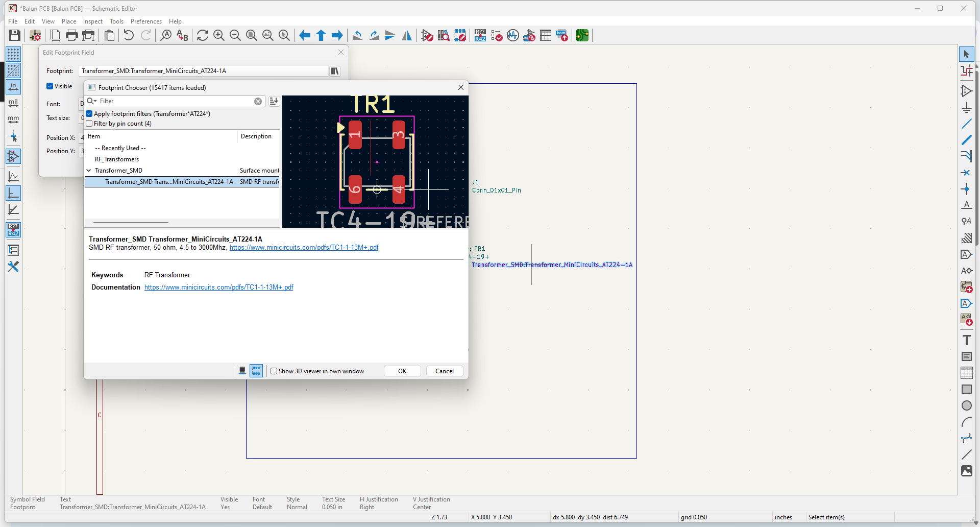Uncheck Apply footprint filters checkbox
This screenshot has width=980, height=527.
(89, 114)
